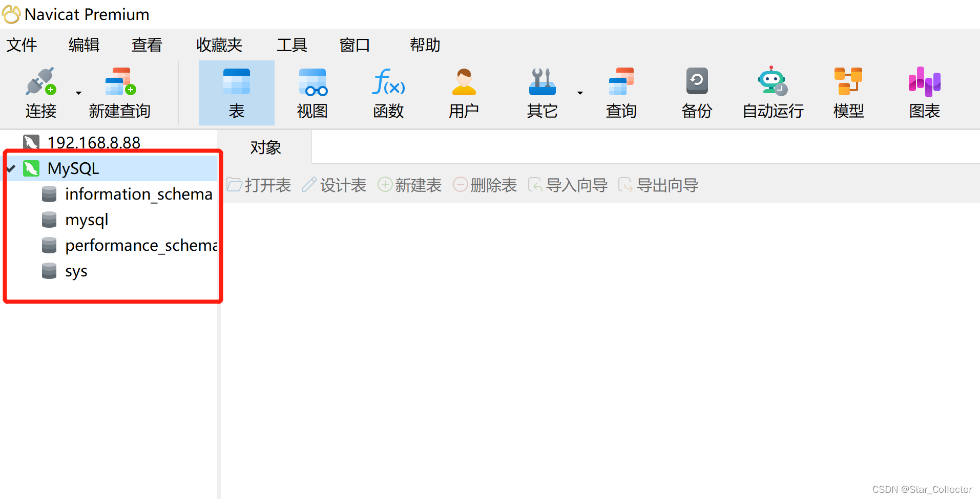Open the User (用户) toolbar icon
This screenshot has height=499, width=980.
[464, 82]
